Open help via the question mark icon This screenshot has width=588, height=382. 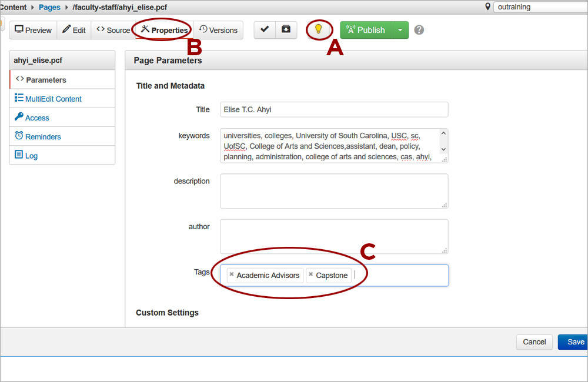point(419,30)
